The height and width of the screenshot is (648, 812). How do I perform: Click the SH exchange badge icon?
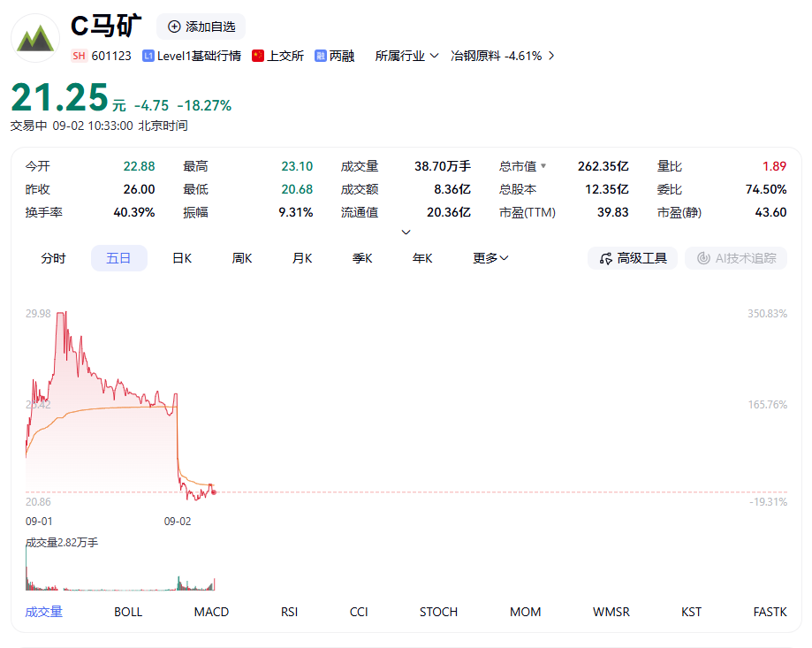(x=79, y=56)
